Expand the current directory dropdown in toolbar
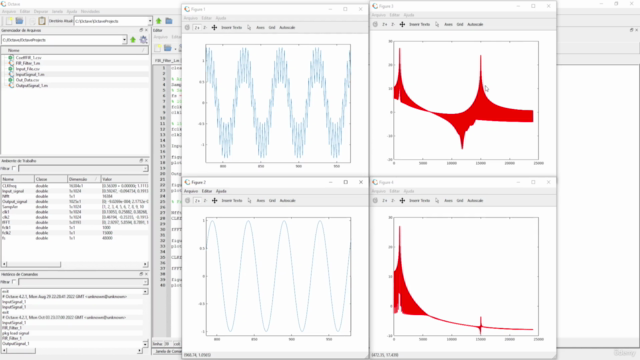Viewport: 640px width, 360px height. click(x=150, y=21)
